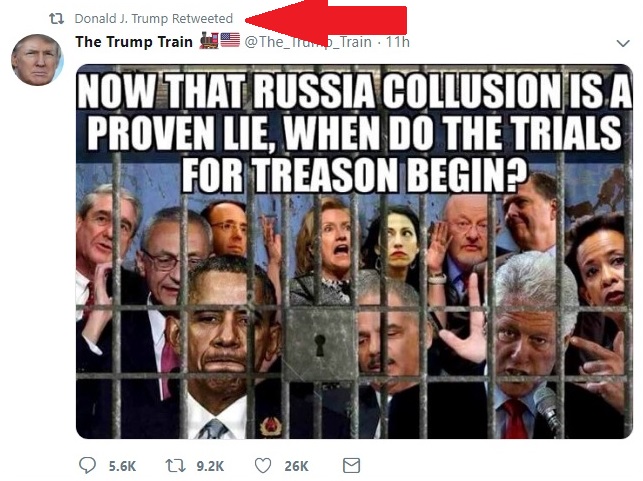Like the tweet with the heart icon

[x=263, y=466]
